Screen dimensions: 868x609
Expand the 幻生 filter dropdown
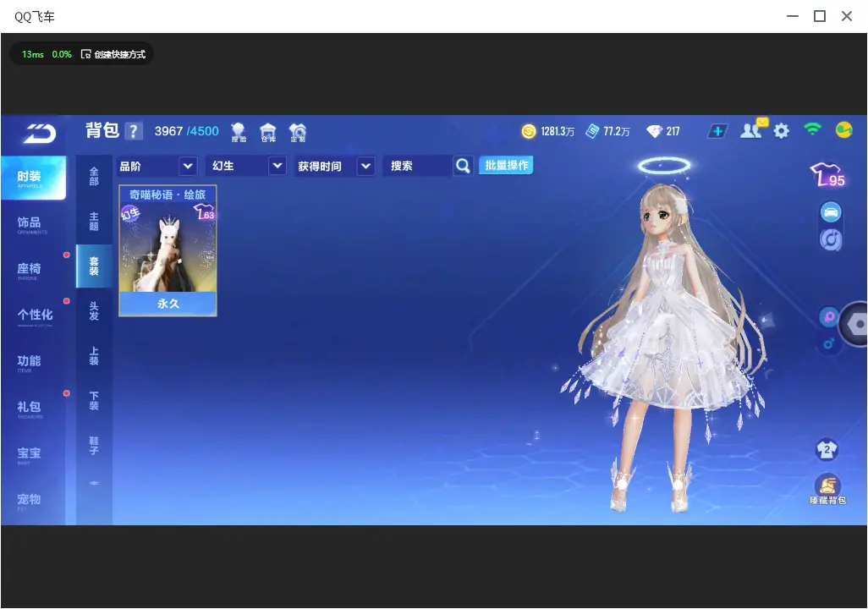(x=246, y=166)
